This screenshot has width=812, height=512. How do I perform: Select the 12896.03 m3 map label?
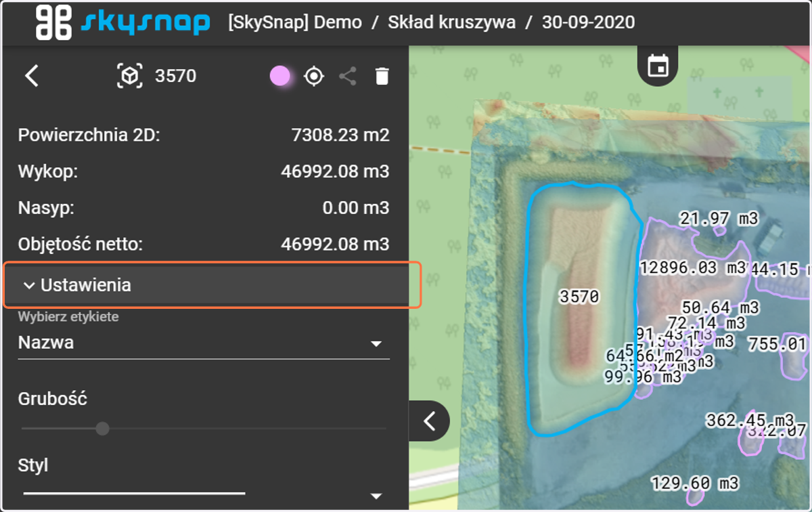[x=692, y=267]
